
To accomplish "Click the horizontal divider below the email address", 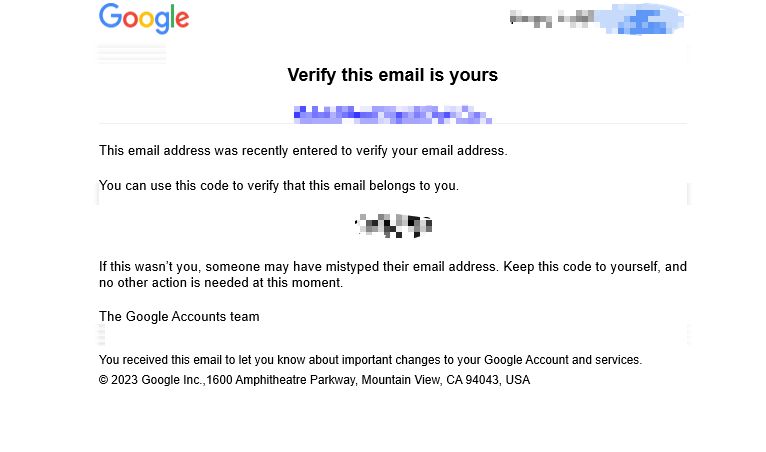I will coord(393,124).
